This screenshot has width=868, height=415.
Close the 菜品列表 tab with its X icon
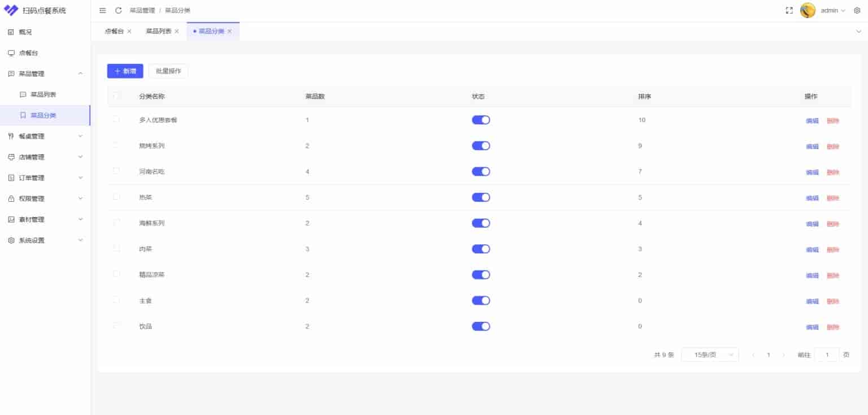[x=177, y=32]
